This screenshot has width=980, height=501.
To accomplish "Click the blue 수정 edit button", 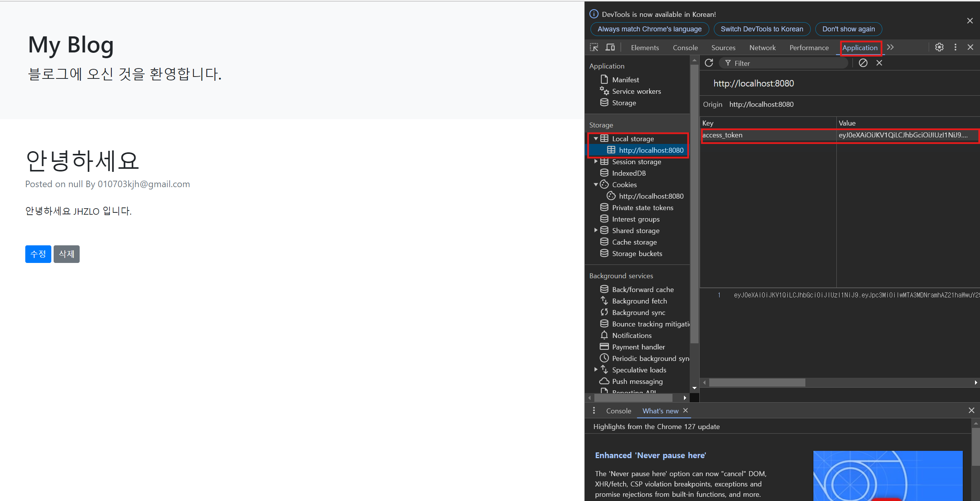I will (x=38, y=254).
